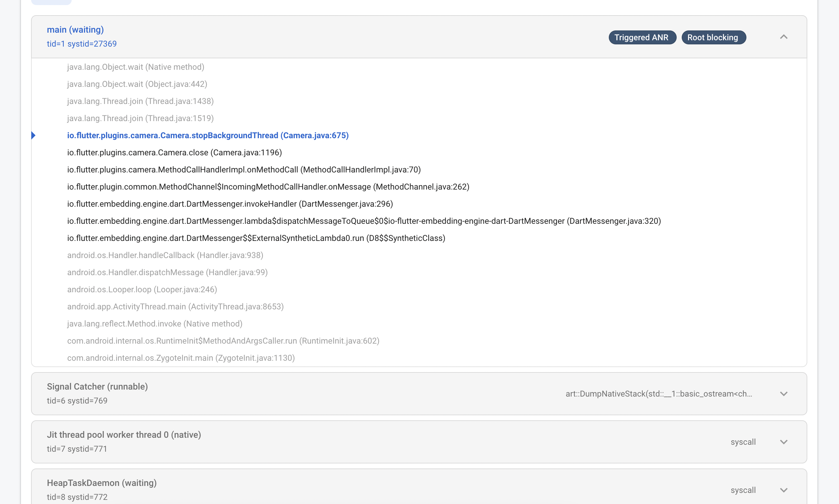Screen dimensions: 839x504
Task: Select the java.lang.Object.wait native frame
Action: point(135,67)
